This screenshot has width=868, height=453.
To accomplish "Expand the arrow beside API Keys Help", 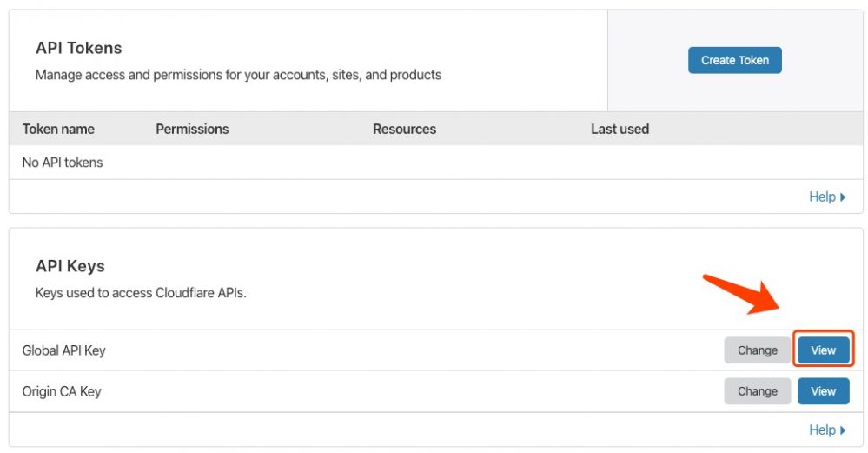I will [x=843, y=430].
